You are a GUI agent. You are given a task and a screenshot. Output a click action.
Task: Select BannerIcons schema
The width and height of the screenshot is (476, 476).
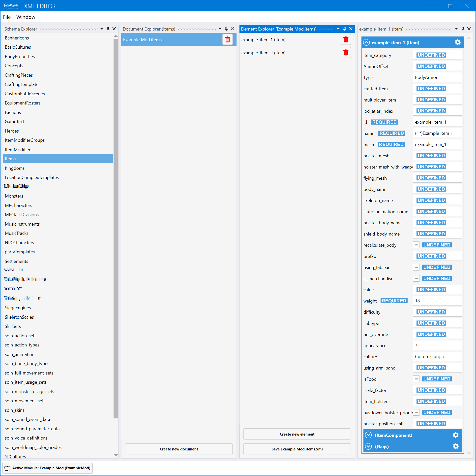pos(58,38)
